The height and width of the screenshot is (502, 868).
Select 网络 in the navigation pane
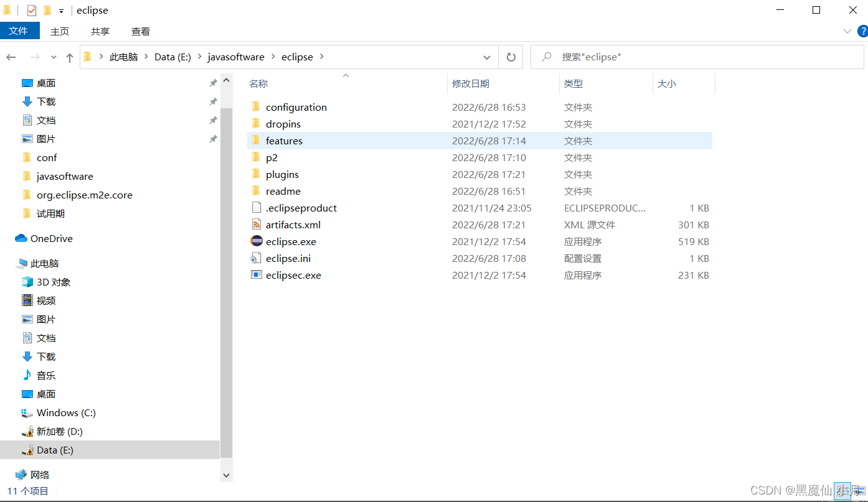point(40,475)
